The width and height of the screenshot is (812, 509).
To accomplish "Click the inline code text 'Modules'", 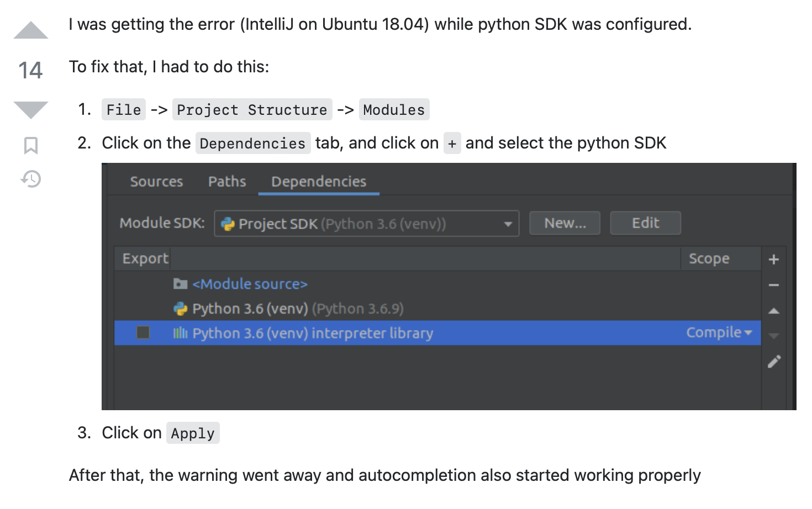I will click(394, 109).
